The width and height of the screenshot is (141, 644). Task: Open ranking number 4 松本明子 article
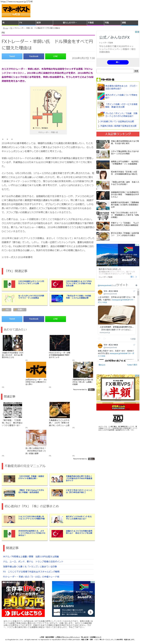pos(118,175)
